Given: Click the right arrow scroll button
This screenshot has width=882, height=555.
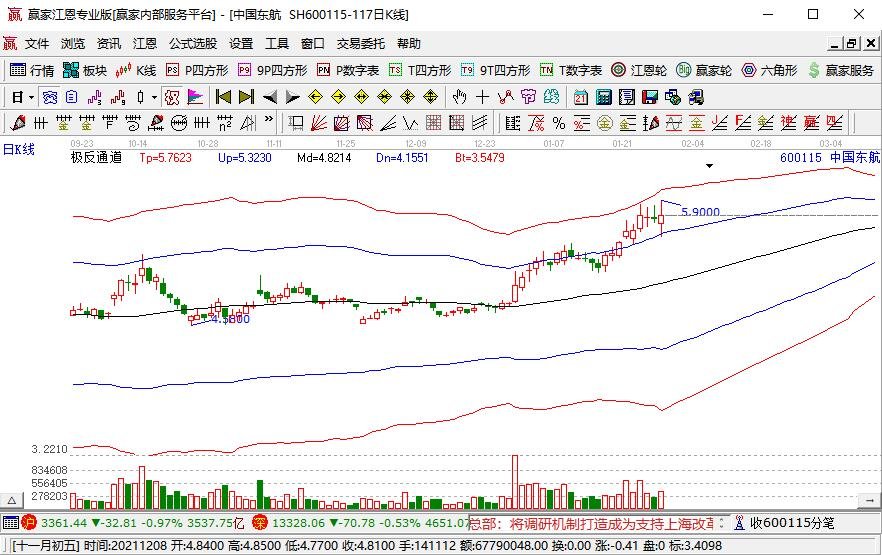Looking at the screenshot, I should coord(870,500).
